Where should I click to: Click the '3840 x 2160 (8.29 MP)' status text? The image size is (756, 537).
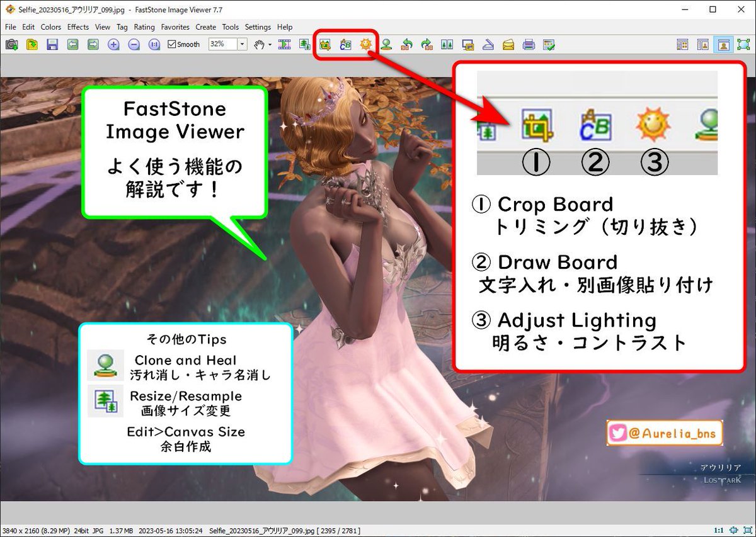[35, 531]
